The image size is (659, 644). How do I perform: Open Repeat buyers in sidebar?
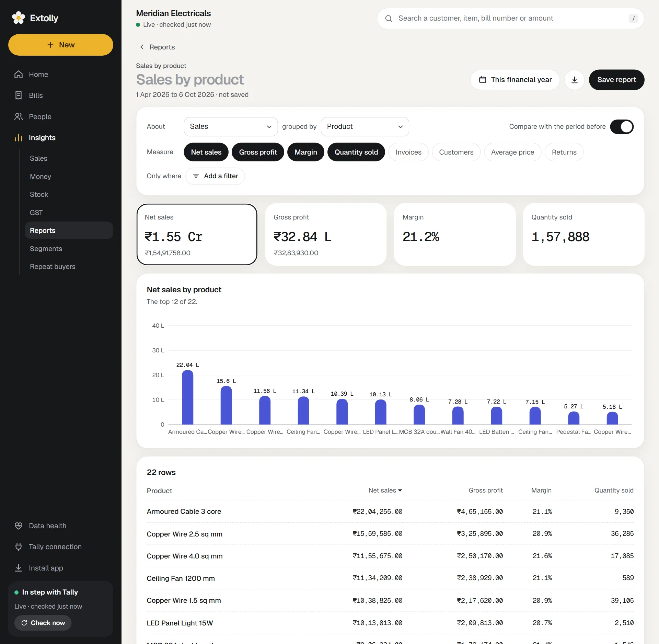click(69, 267)
